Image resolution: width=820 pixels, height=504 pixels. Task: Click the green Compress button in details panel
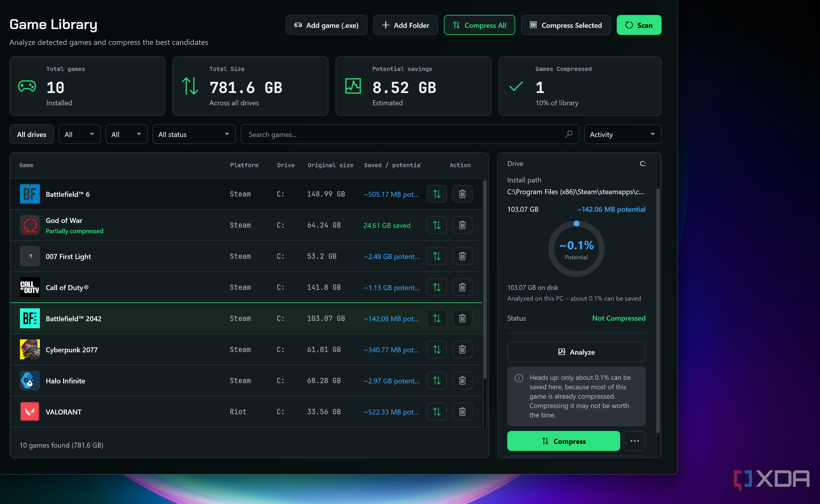[564, 441]
